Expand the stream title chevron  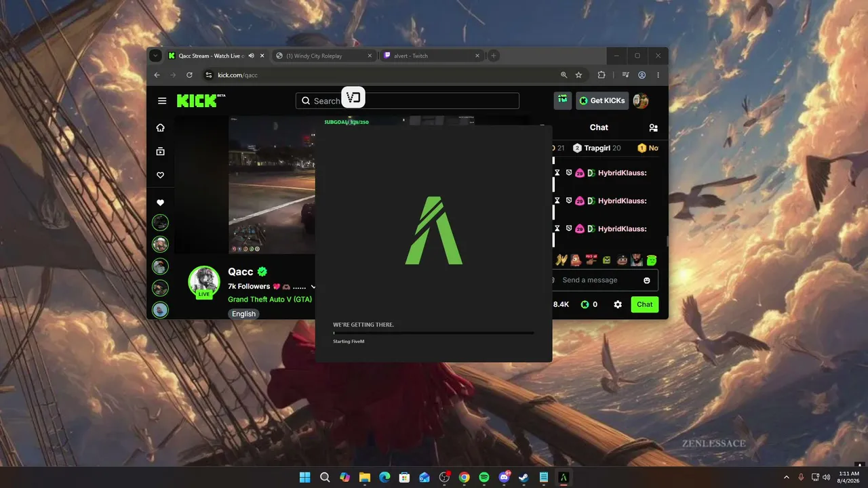tap(313, 287)
